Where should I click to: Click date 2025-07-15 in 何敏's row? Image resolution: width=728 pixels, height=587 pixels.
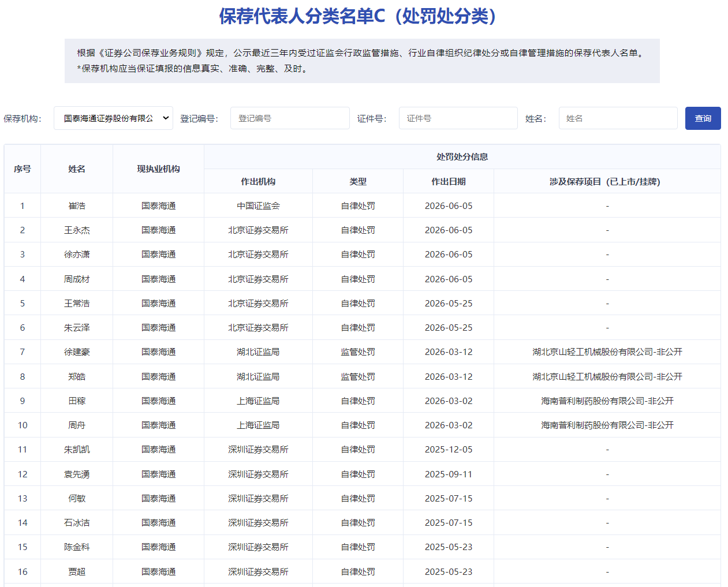point(449,498)
